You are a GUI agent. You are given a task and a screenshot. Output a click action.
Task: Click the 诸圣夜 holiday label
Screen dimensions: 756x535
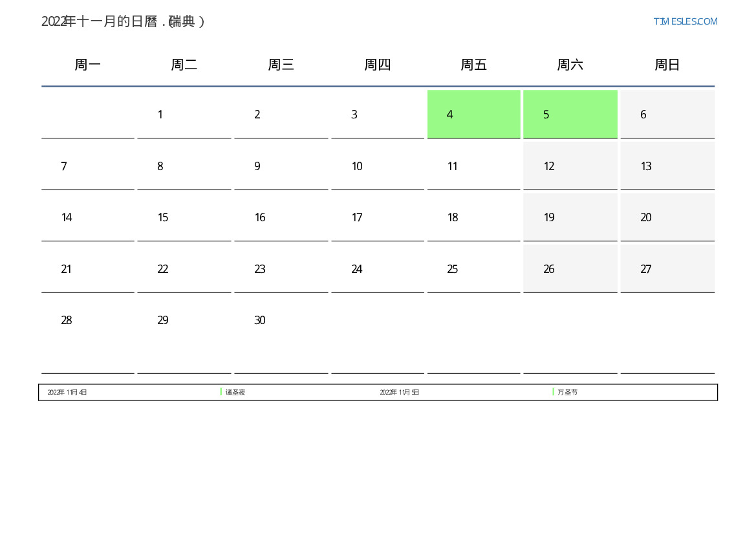coord(235,393)
